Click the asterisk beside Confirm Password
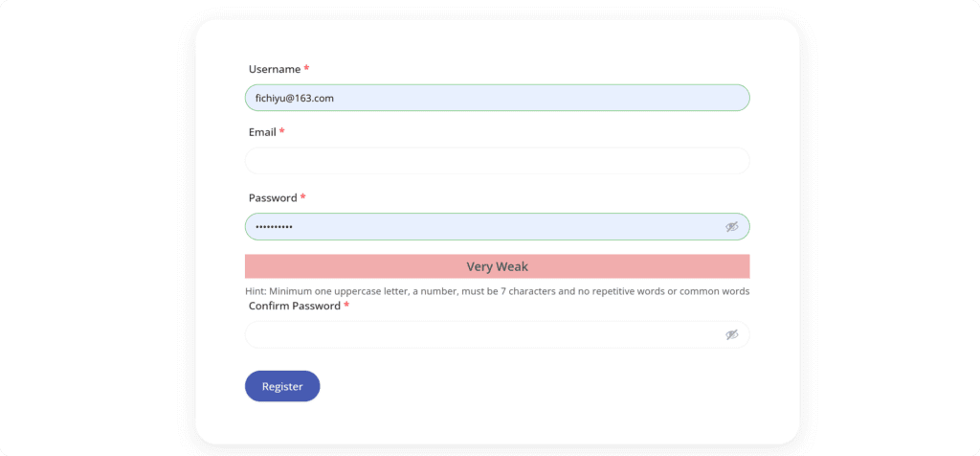The image size is (980, 456). pos(346,306)
